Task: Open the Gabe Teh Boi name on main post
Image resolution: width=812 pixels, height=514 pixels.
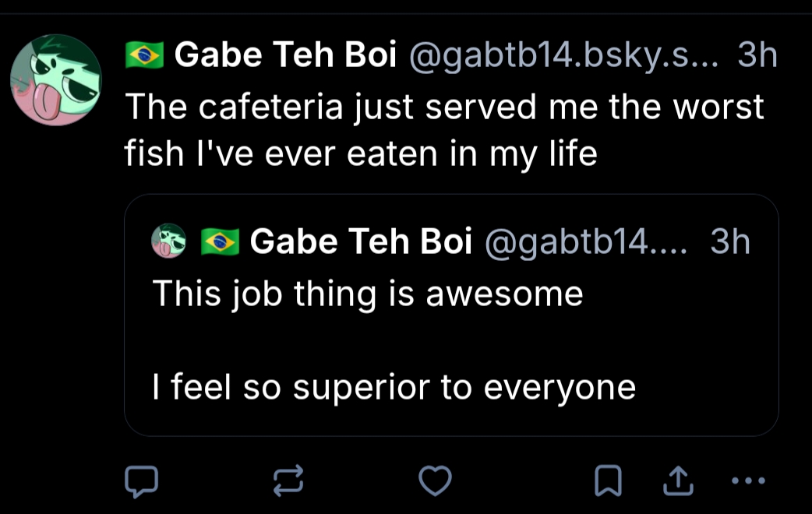Action: 285,55
